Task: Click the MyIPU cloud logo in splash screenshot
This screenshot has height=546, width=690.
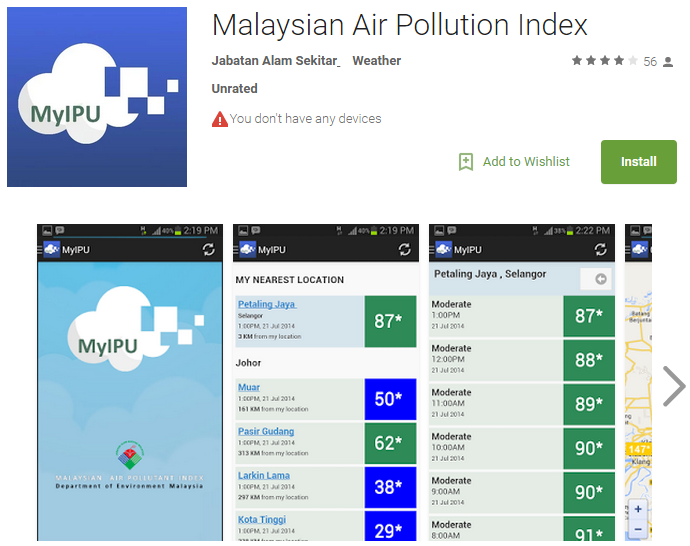Action: click(x=135, y=329)
